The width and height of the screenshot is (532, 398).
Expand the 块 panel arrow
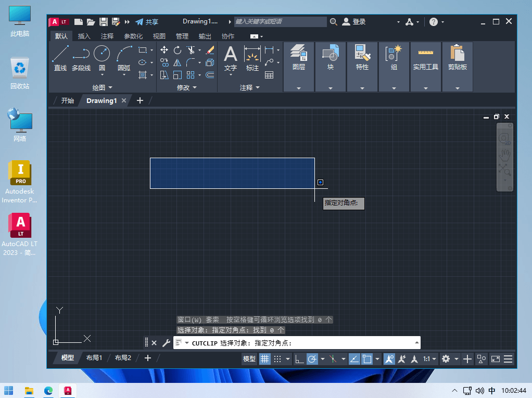(331, 88)
